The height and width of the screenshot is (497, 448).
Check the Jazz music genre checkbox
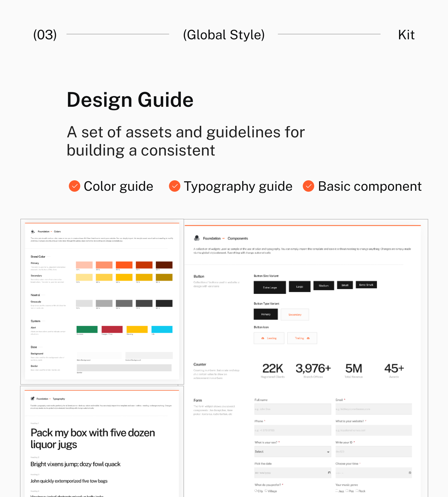point(337,491)
